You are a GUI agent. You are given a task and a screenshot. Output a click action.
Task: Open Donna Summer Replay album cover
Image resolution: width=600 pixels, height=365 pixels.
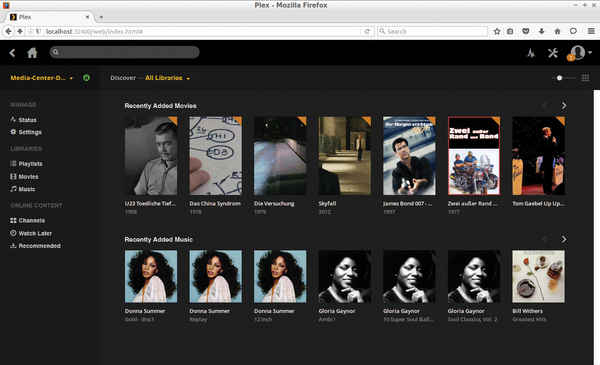coord(215,277)
